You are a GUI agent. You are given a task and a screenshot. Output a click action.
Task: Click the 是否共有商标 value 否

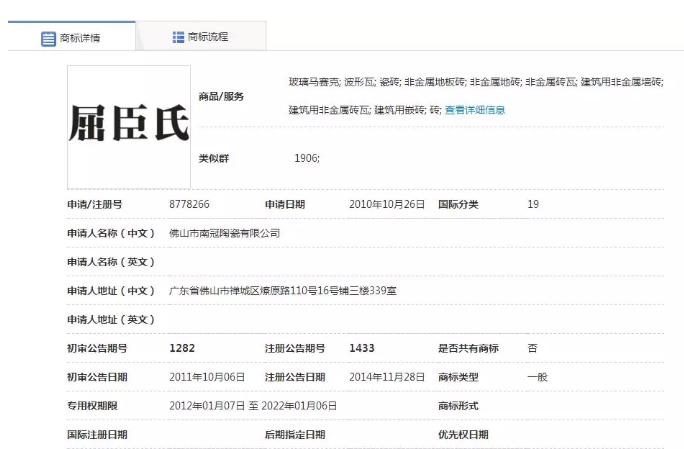click(x=532, y=348)
